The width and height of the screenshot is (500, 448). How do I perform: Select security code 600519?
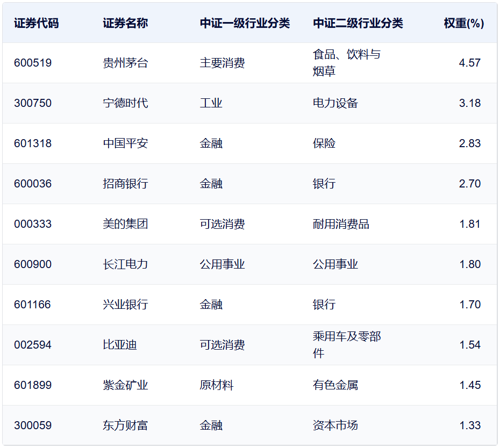tap(33, 63)
